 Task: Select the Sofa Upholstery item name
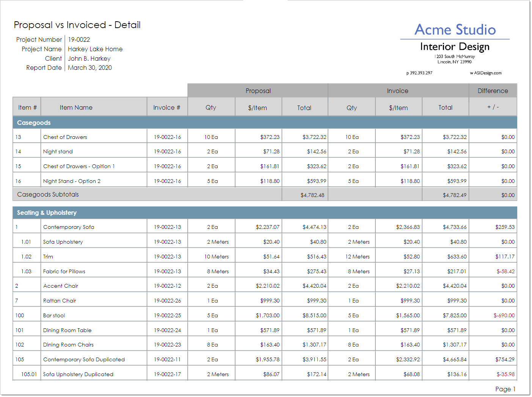63,242
